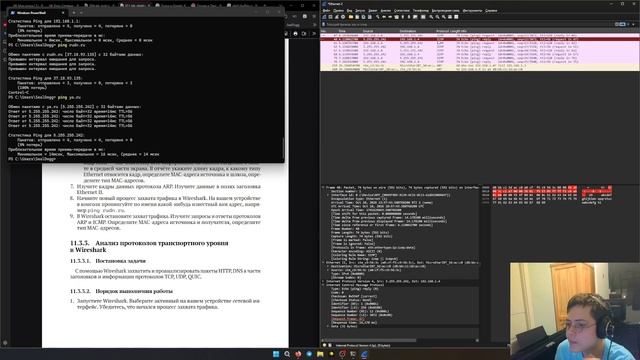This screenshot has width=640, height=360.
Task: Zoom in on the packet list text
Action: 431,17
